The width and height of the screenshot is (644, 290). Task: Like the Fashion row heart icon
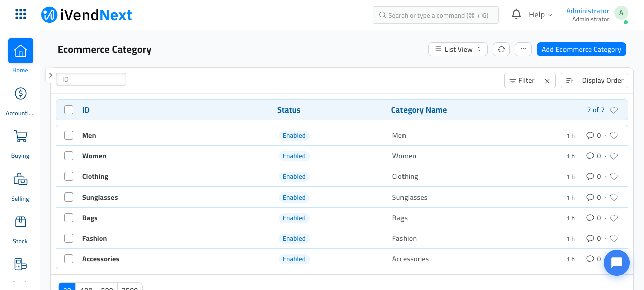[x=614, y=239]
